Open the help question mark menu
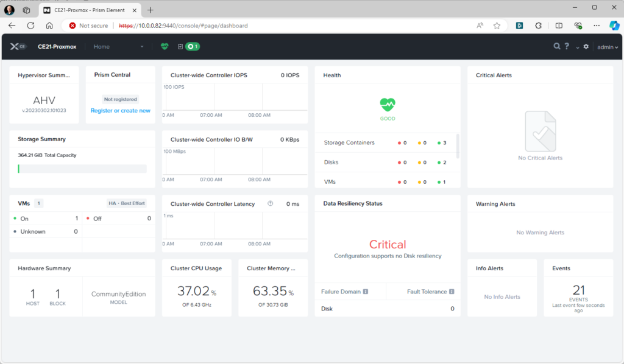 tap(567, 46)
